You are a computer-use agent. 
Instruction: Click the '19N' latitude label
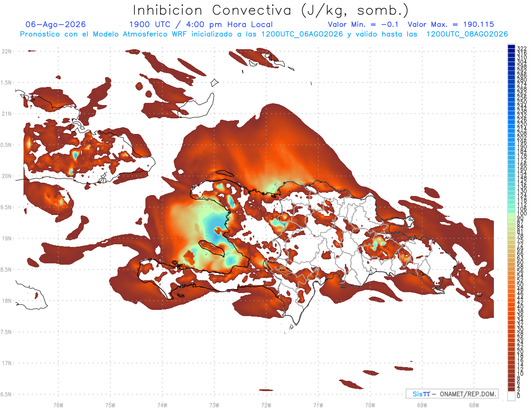point(6,238)
